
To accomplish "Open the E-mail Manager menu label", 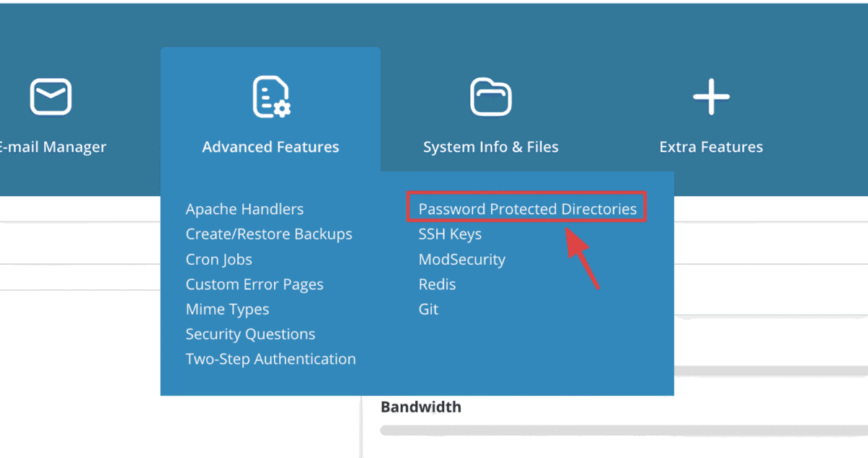I will (52, 147).
